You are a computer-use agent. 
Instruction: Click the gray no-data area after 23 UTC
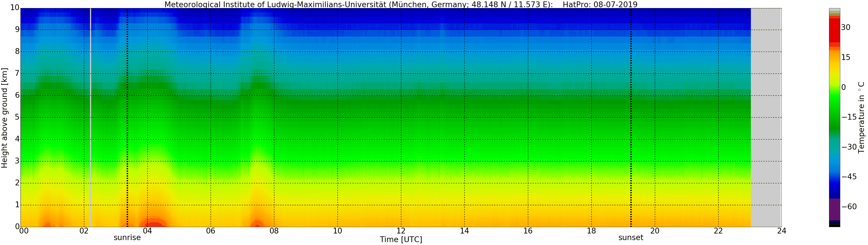pyautogui.click(x=766, y=118)
